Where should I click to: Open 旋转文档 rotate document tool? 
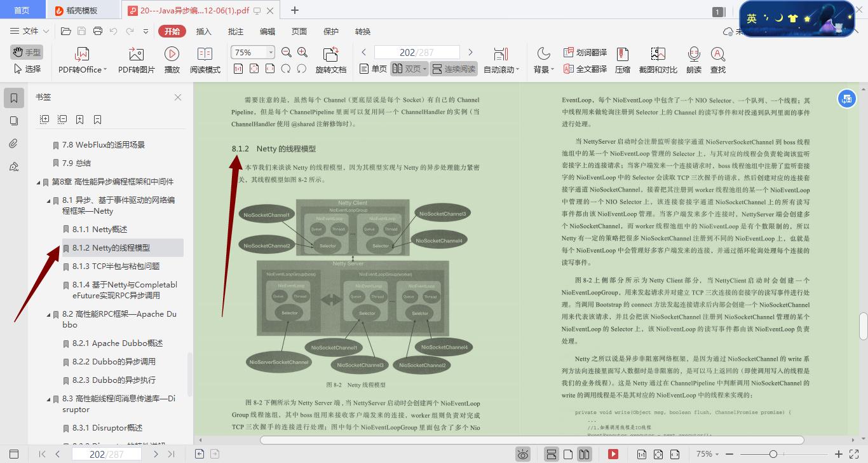[x=331, y=60]
